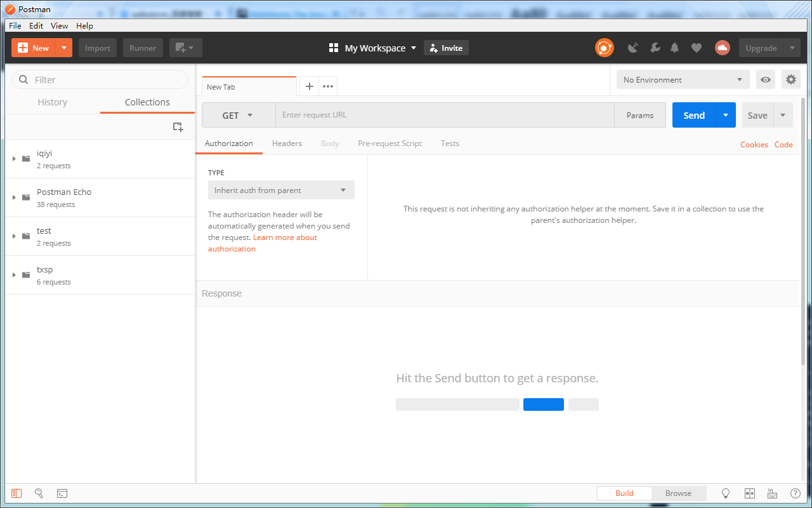The image size is (812, 508).
Task: Switch to Build mode
Action: [624, 493]
